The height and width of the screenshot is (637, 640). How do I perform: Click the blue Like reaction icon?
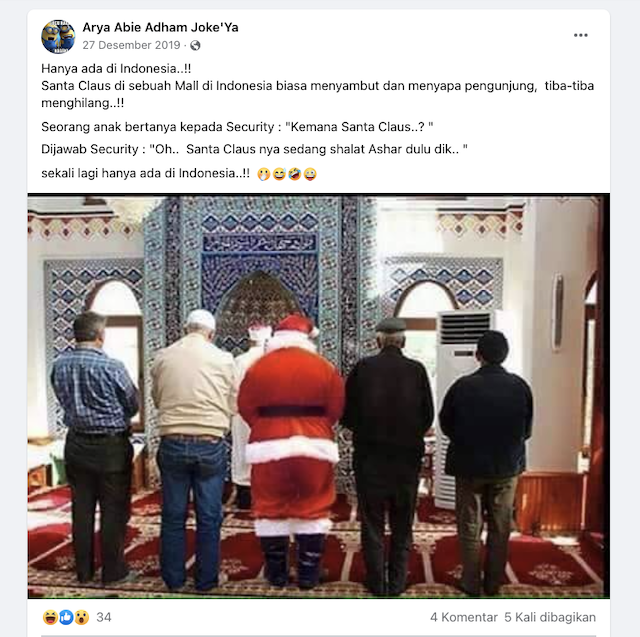tap(66, 617)
